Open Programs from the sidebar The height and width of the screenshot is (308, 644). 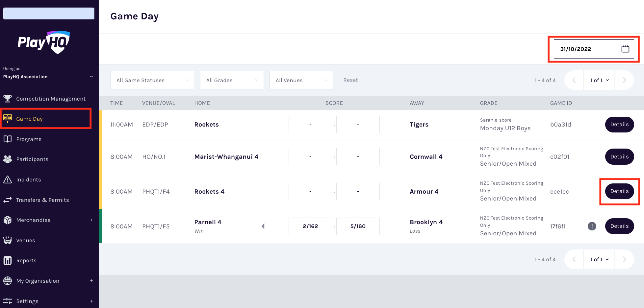tap(29, 139)
